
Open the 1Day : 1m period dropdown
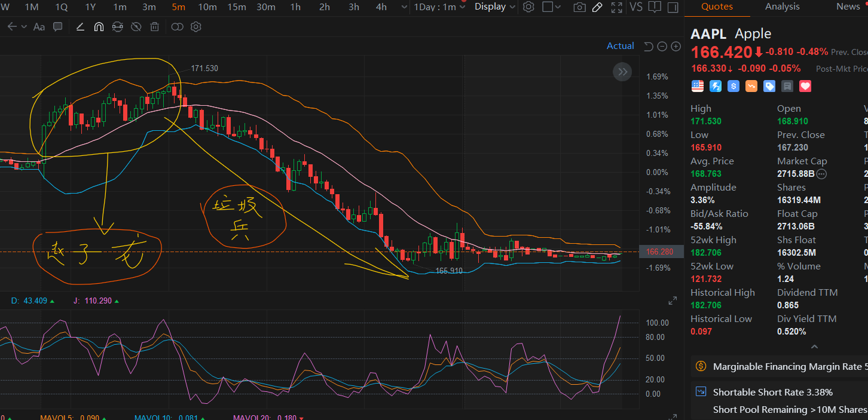439,7
